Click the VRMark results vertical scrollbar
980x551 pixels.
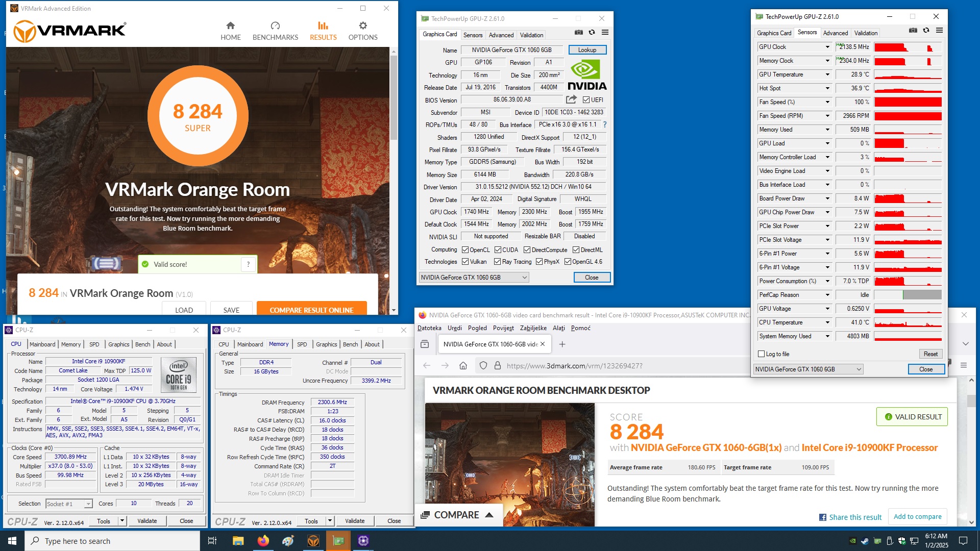tap(394, 98)
